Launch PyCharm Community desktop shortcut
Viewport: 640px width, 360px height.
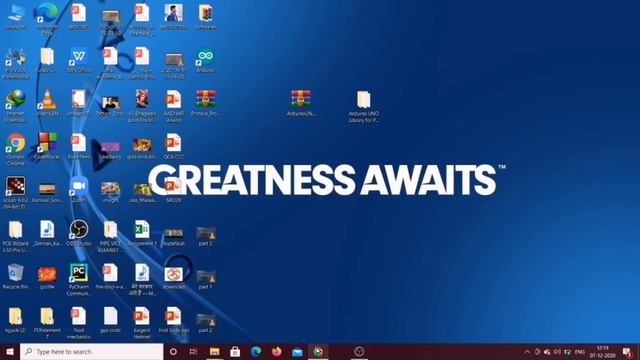(79, 280)
